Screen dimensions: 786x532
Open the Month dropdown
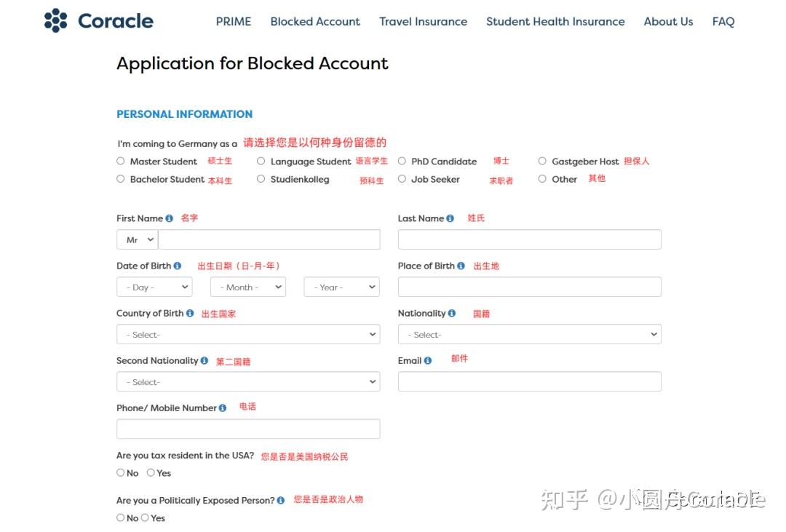(247, 286)
